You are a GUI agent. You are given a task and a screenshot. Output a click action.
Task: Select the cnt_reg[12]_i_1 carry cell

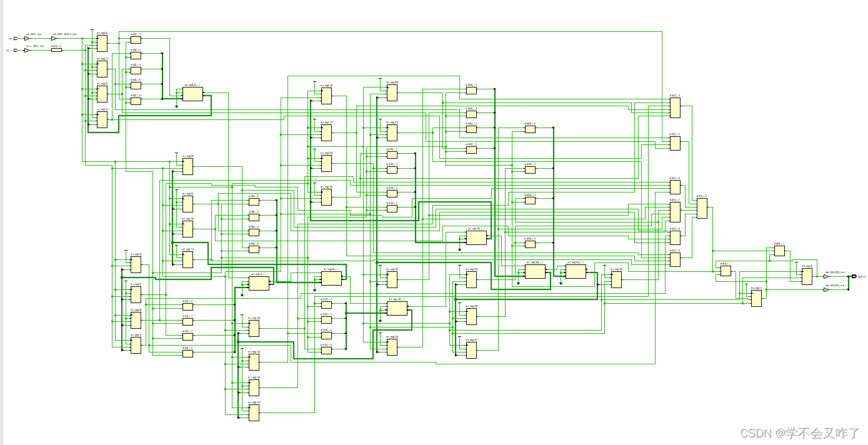point(397,308)
